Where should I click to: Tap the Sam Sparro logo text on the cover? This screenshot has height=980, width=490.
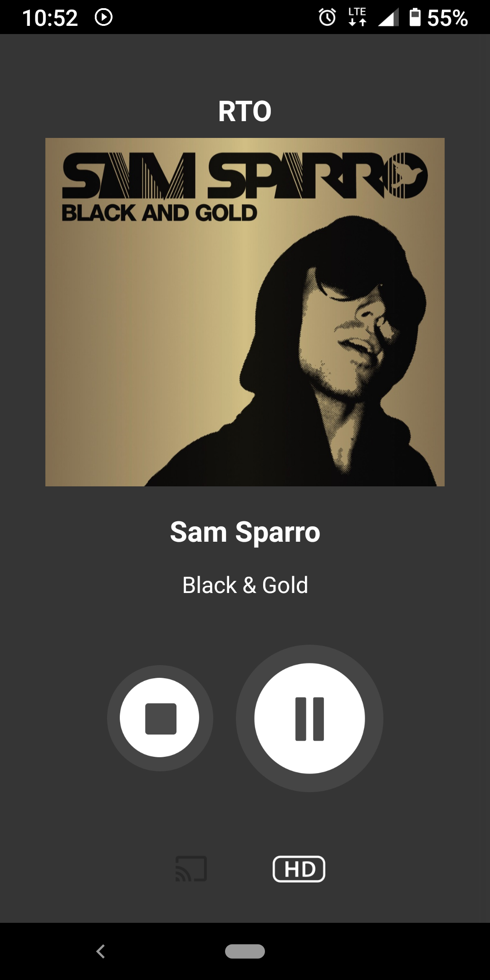245,176
